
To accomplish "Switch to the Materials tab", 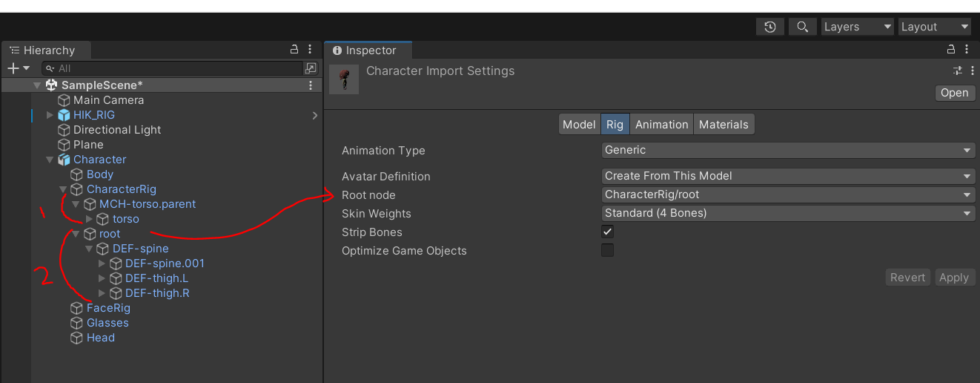I will (724, 125).
